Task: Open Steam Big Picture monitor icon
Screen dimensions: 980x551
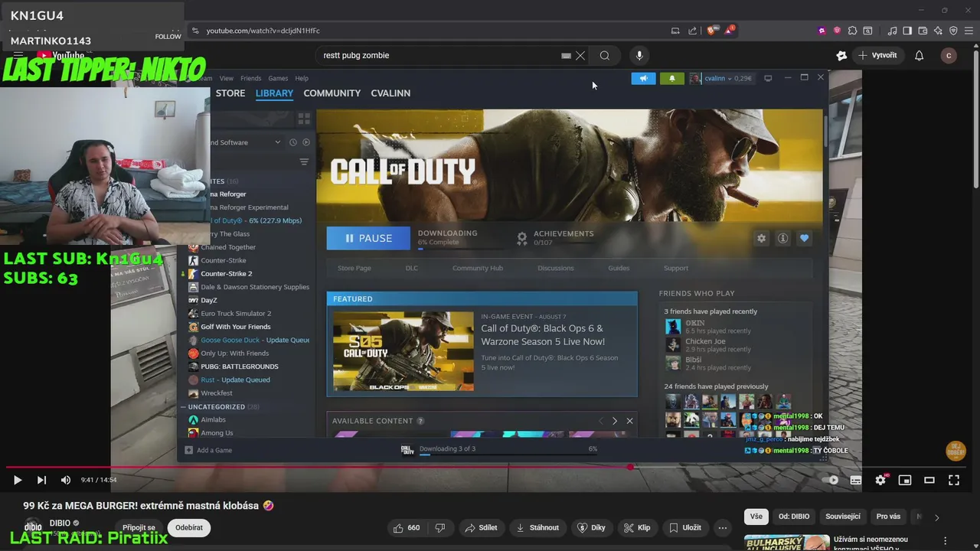Action: (768, 78)
